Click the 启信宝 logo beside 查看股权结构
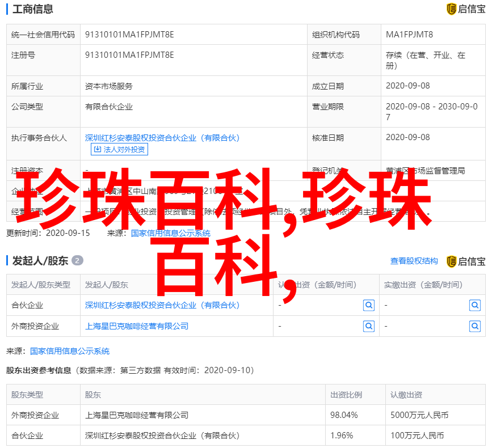Screen dimensions: 492x448 (x=466, y=261)
